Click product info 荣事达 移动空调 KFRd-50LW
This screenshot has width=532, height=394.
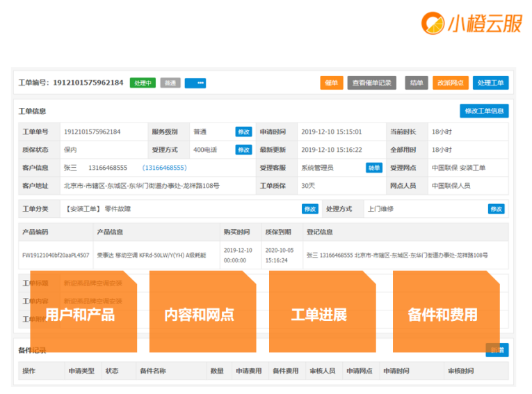tap(152, 255)
